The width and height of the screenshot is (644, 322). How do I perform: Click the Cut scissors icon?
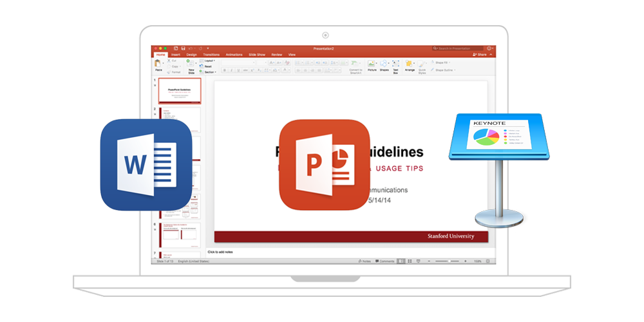[169, 61]
